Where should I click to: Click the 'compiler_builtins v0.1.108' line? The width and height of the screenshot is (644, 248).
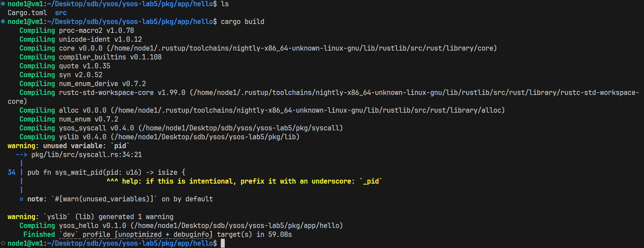click(90, 57)
